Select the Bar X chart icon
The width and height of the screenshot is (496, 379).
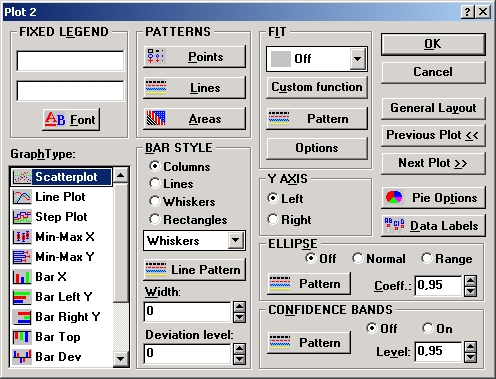pos(22,277)
